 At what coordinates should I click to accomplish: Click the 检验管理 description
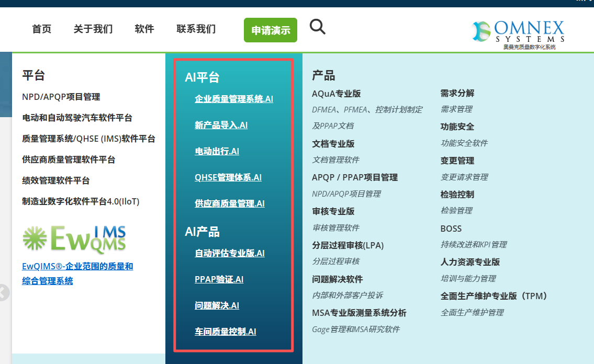point(456,210)
